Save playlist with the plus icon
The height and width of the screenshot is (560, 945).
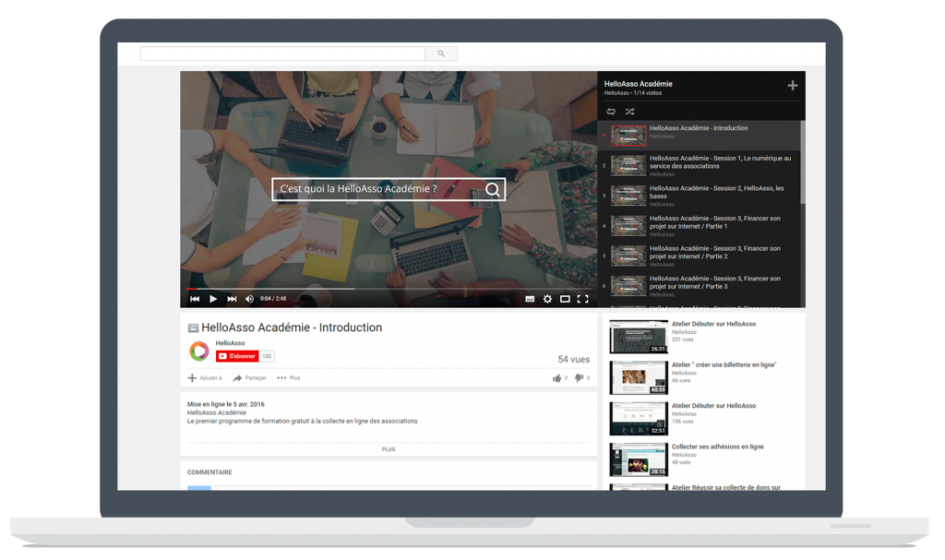pos(793,86)
